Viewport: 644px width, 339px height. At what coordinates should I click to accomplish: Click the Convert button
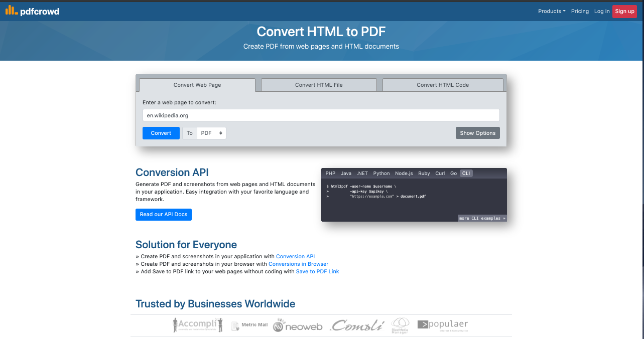point(161,133)
